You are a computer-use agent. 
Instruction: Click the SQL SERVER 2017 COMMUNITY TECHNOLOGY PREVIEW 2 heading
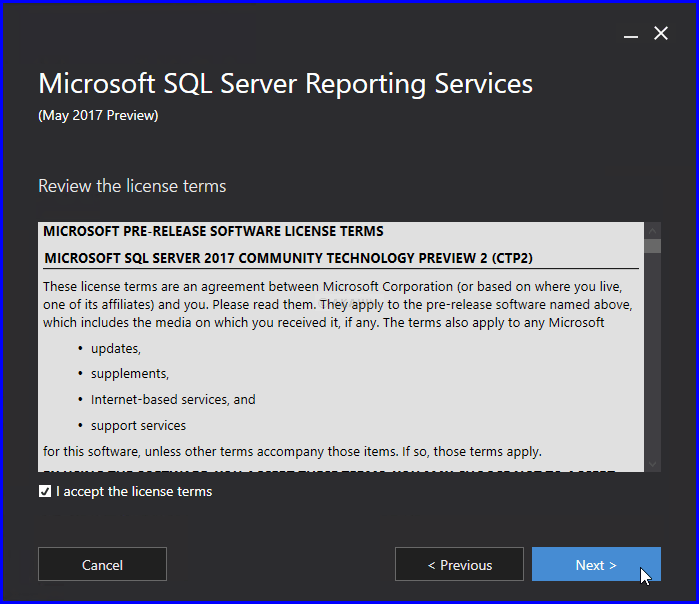[x=288, y=258]
